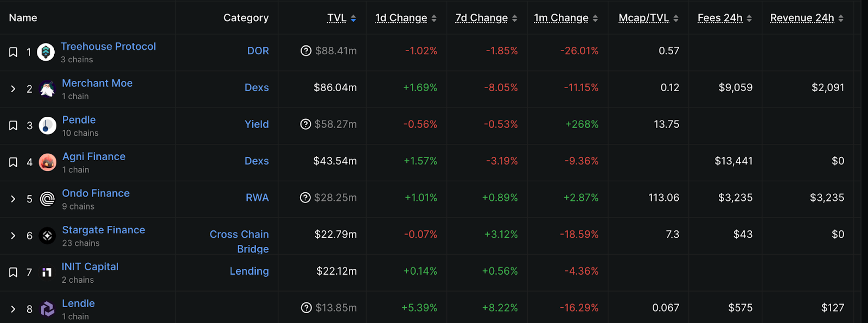Click the Stargate Finance logo icon
The image size is (868, 323).
[x=47, y=236]
